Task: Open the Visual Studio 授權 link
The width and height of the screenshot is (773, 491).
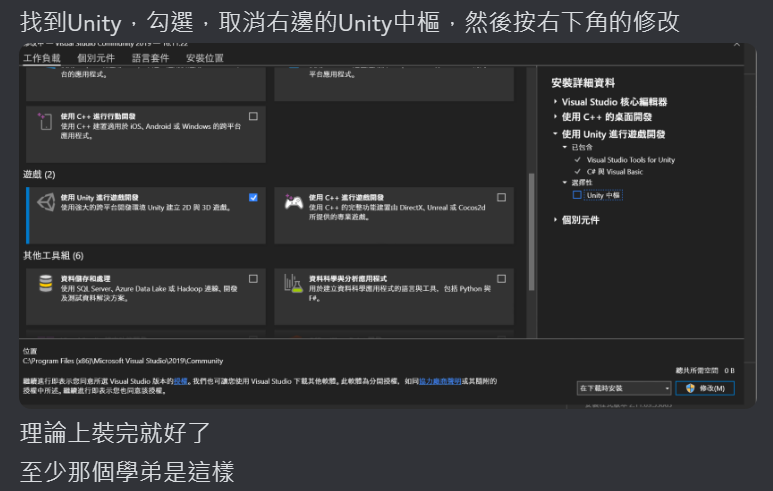Action: 180,381
